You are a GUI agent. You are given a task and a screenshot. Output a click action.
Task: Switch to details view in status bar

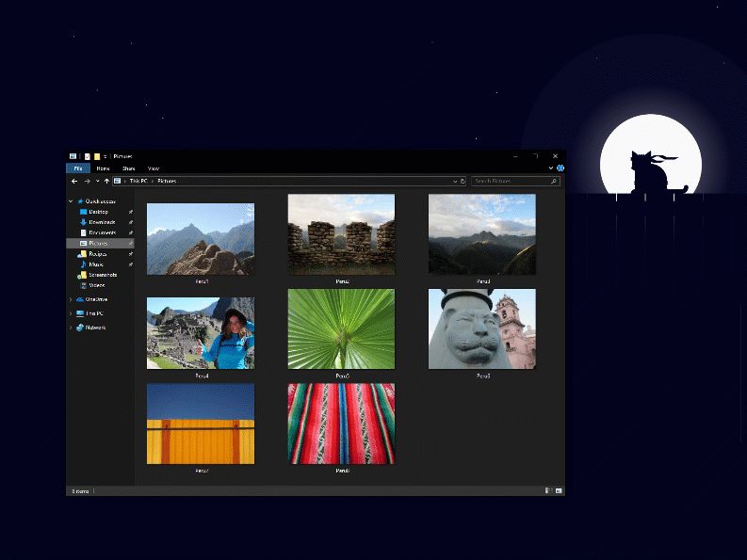click(x=549, y=490)
